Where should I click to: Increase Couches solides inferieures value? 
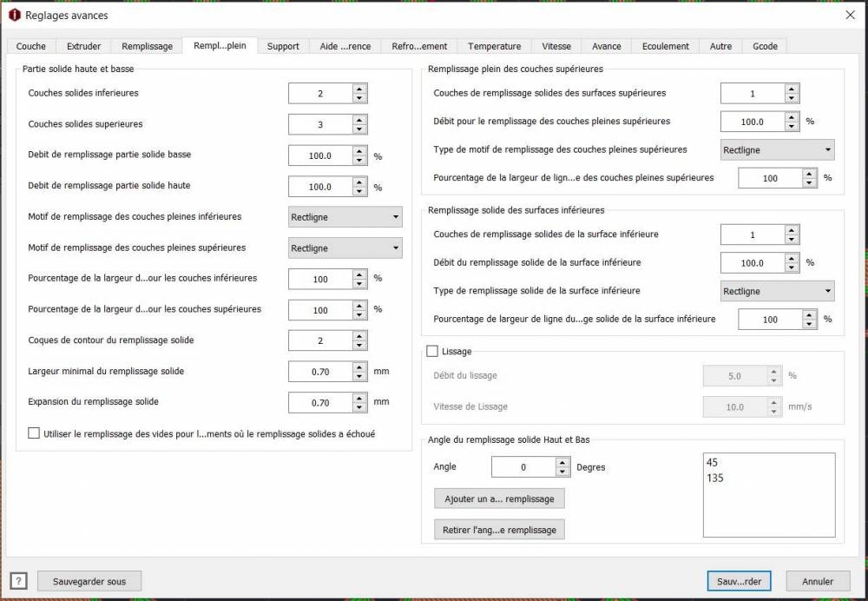[359, 88]
